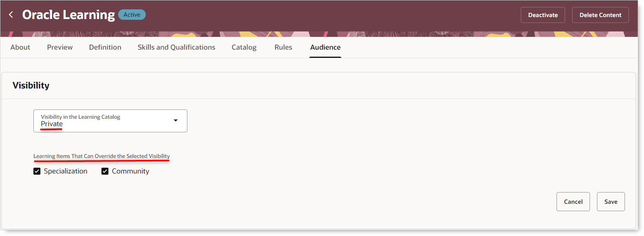644x236 pixels.
Task: Cancel the visibility changes
Action: [x=573, y=202]
